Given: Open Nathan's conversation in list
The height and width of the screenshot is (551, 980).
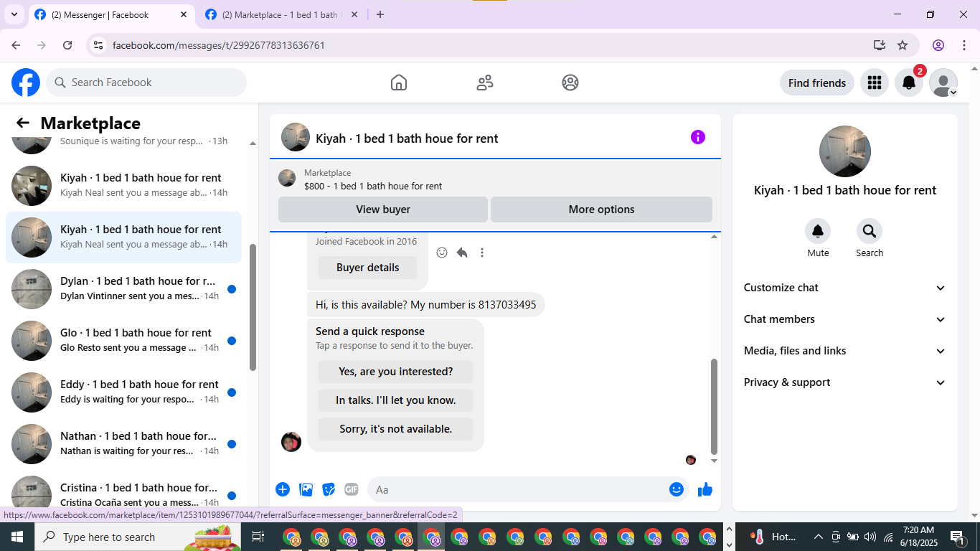Looking at the screenshot, I should 124,444.
